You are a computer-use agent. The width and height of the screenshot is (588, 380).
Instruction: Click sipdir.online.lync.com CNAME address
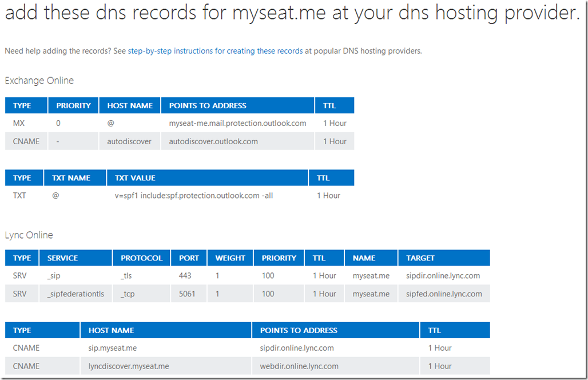point(297,348)
